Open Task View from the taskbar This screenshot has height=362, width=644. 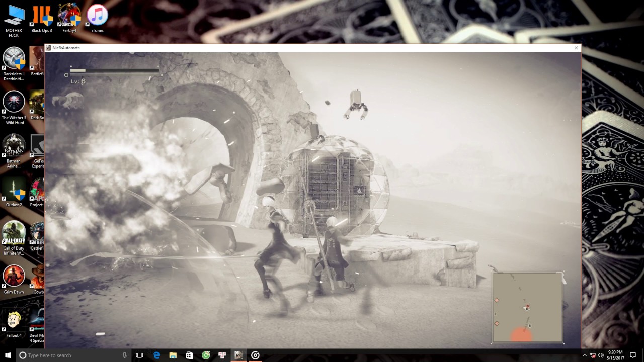click(x=139, y=355)
